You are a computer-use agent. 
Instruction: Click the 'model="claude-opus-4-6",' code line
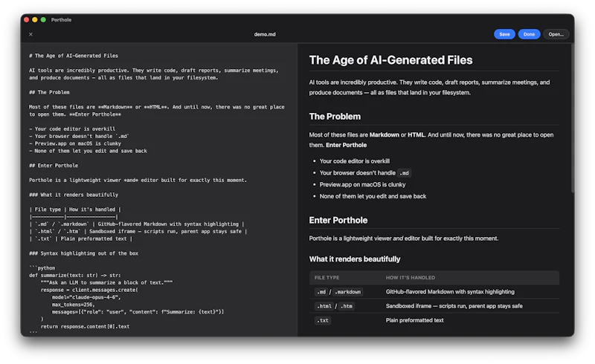tap(86, 297)
